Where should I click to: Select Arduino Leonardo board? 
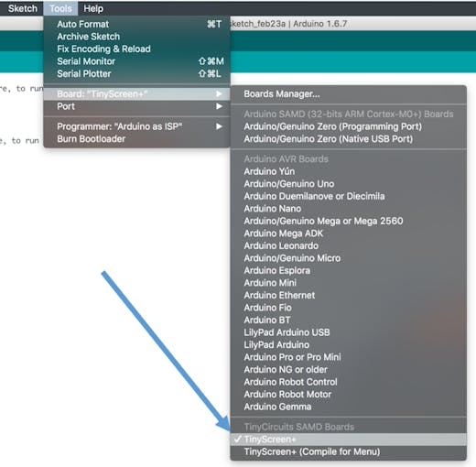click(349, 245)
